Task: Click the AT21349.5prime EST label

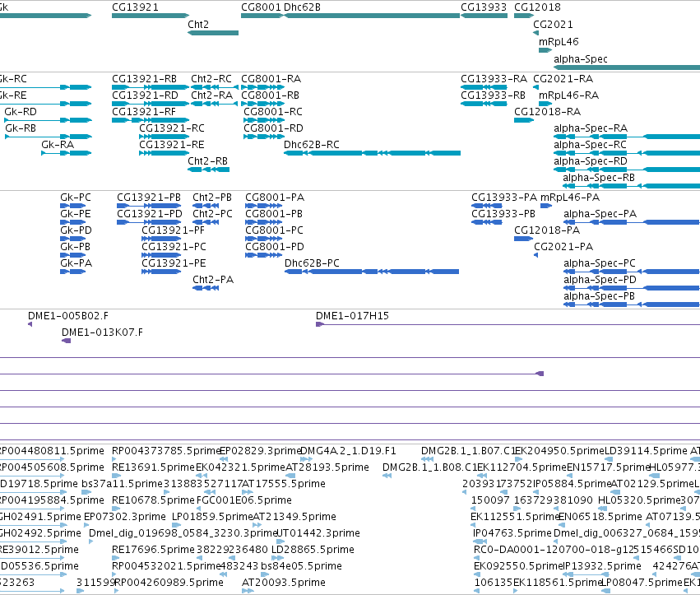Action: click(x=294, y=517)
